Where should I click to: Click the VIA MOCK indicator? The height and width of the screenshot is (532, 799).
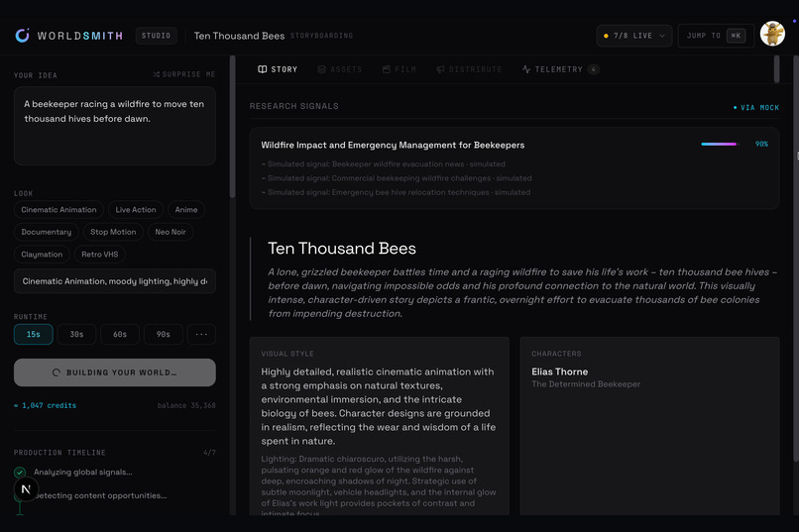(x=756, y=107)
